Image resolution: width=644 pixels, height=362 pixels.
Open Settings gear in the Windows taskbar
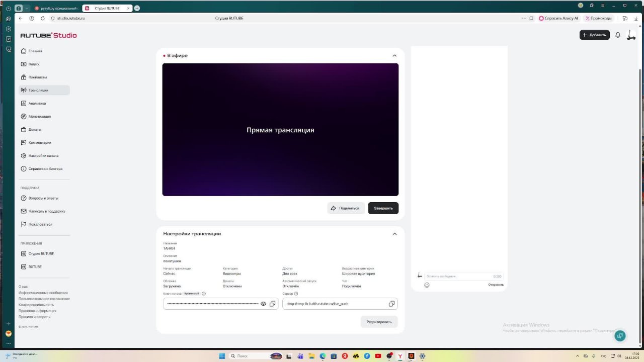click(422, 356)
